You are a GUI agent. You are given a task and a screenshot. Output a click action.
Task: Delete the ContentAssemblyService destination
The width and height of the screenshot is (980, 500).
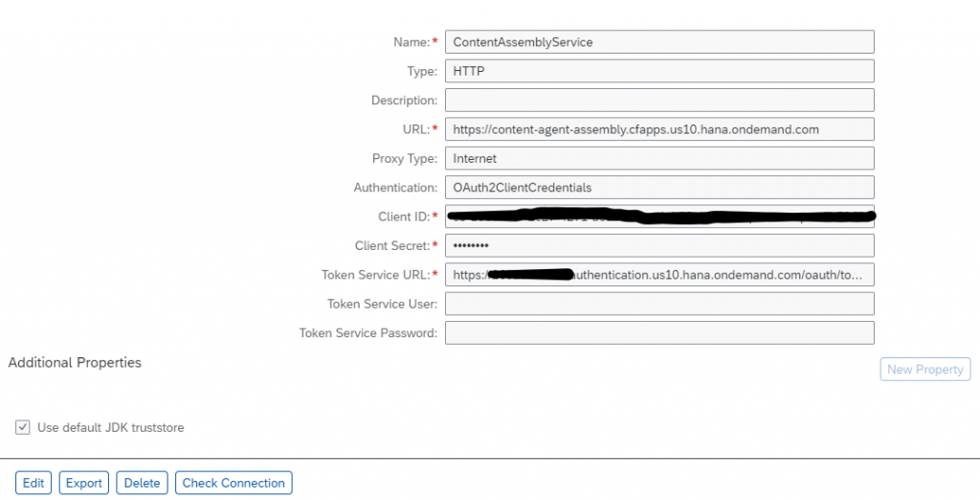point(142,483)
